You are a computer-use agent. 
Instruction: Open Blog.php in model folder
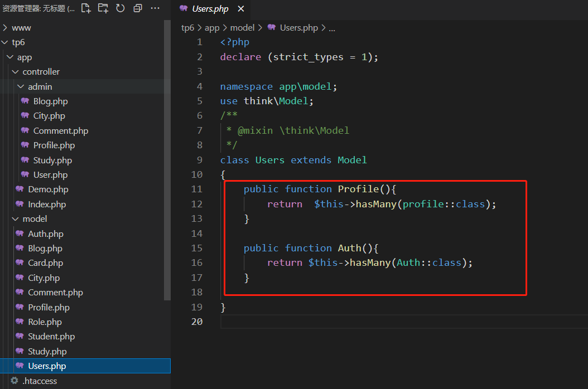(45, 249)
